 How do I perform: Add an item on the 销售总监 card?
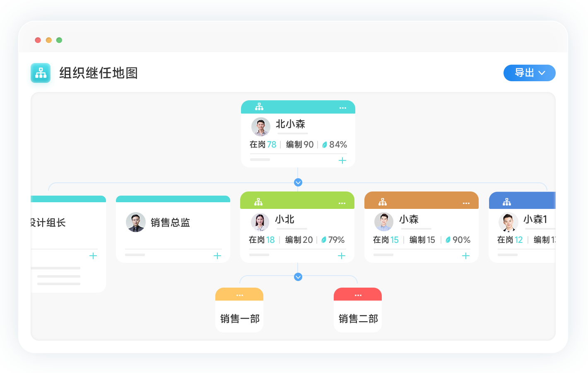217,256
